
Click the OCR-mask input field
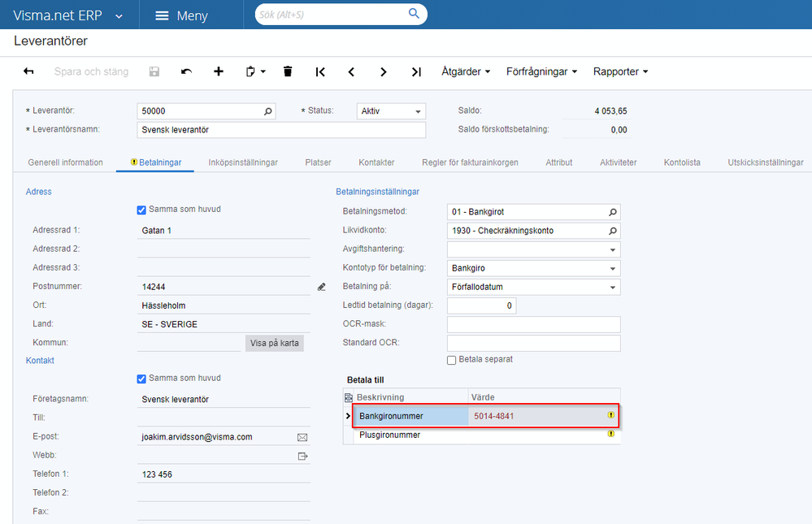click(x=533, y=324)
